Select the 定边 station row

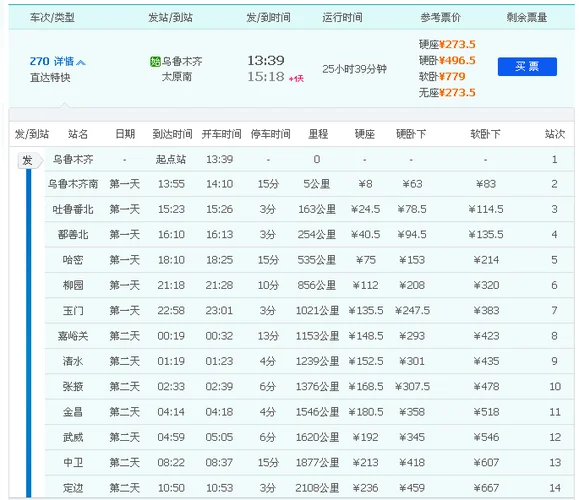click(309, 487)
